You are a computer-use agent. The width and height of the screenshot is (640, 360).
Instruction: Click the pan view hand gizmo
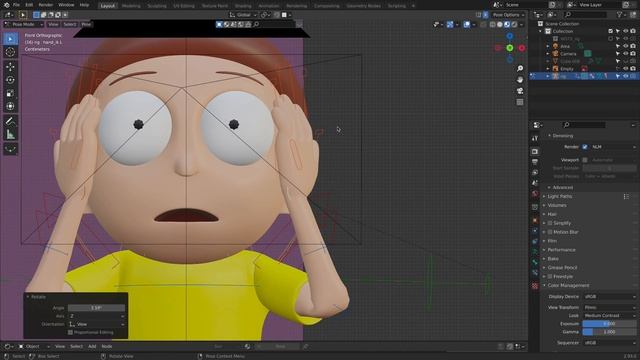click(x=520, y=80)
